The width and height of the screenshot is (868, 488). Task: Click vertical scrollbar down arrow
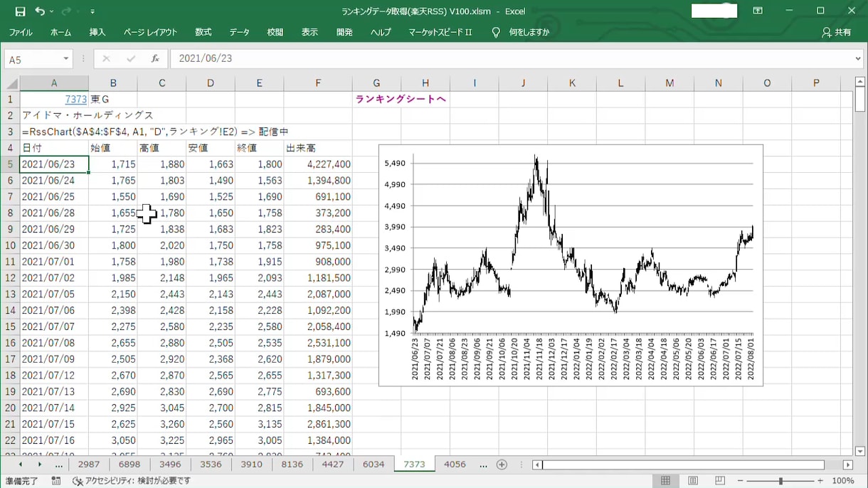[860, 451]
